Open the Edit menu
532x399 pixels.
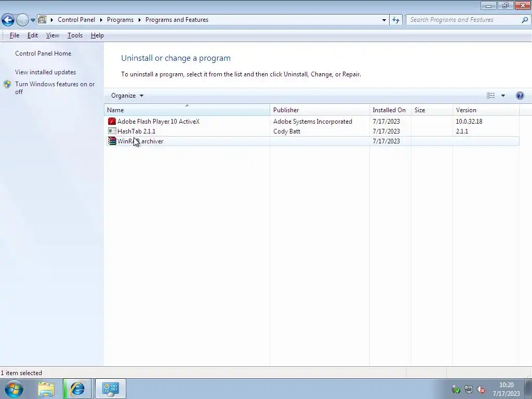coord(33,35)
